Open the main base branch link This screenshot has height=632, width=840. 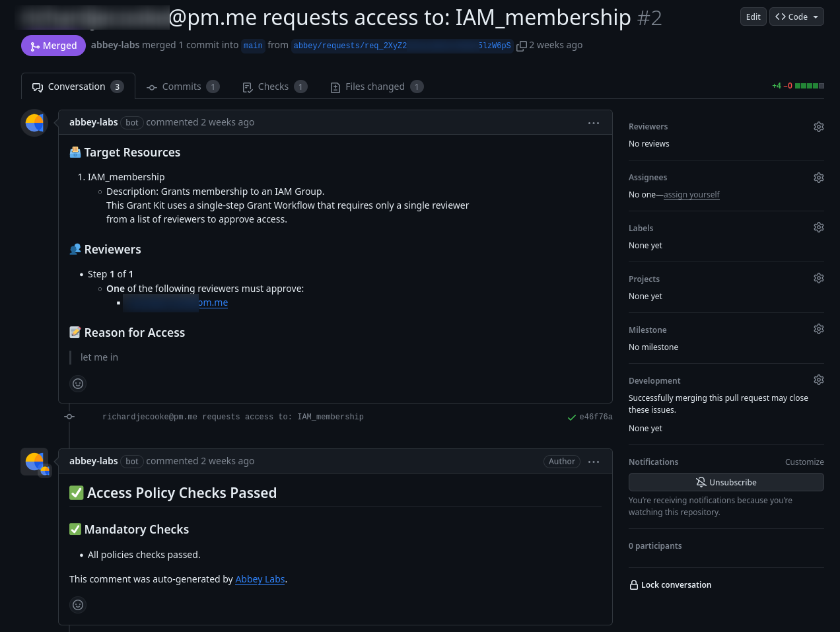coord(253,46)
